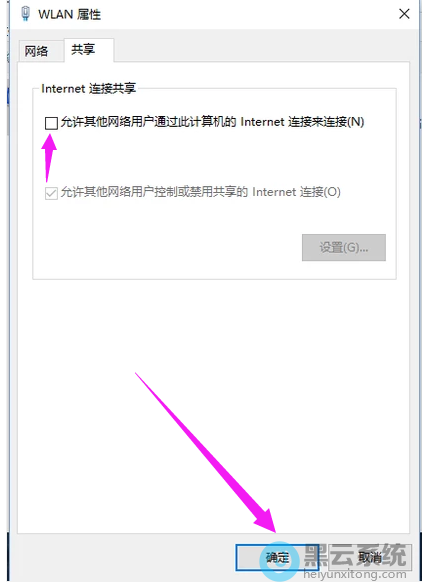Select the 共享 tab

pyautogui.click(x=83, y=50)
